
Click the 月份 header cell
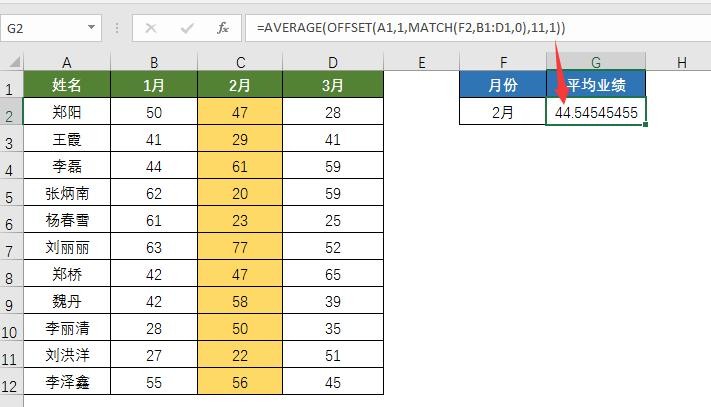(504, 86)
